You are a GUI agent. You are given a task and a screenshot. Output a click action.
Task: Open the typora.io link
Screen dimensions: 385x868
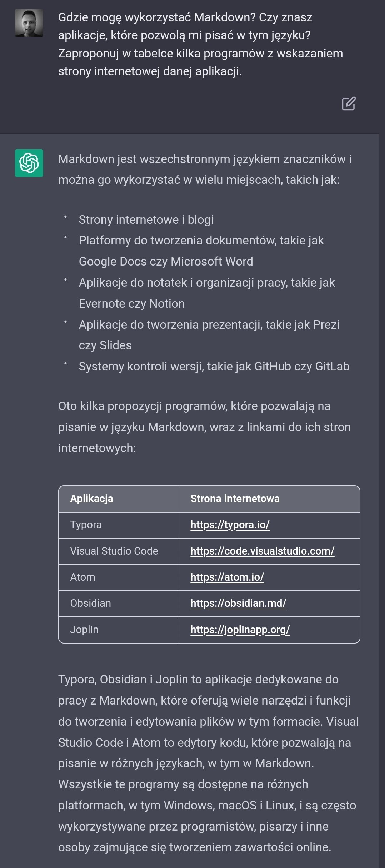[230, 525]
